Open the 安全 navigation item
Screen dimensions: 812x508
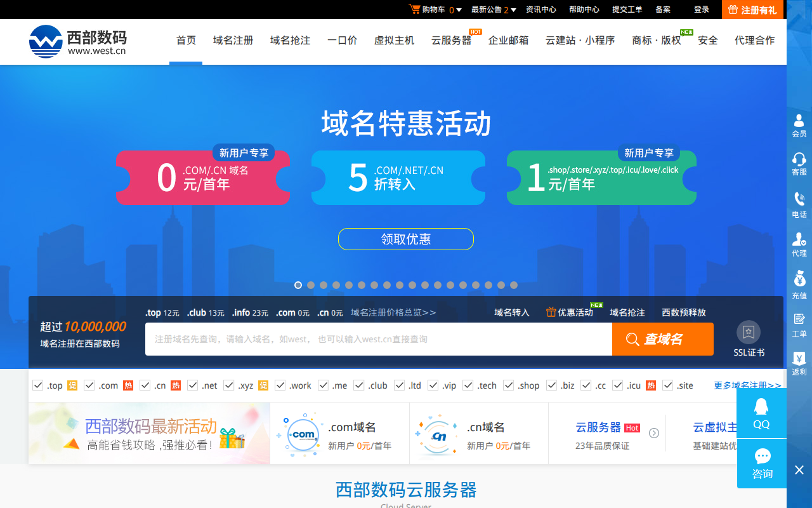708,40
